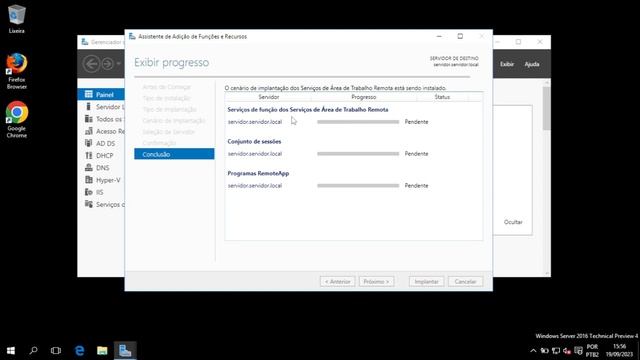Click Status column header

[442, 97]
